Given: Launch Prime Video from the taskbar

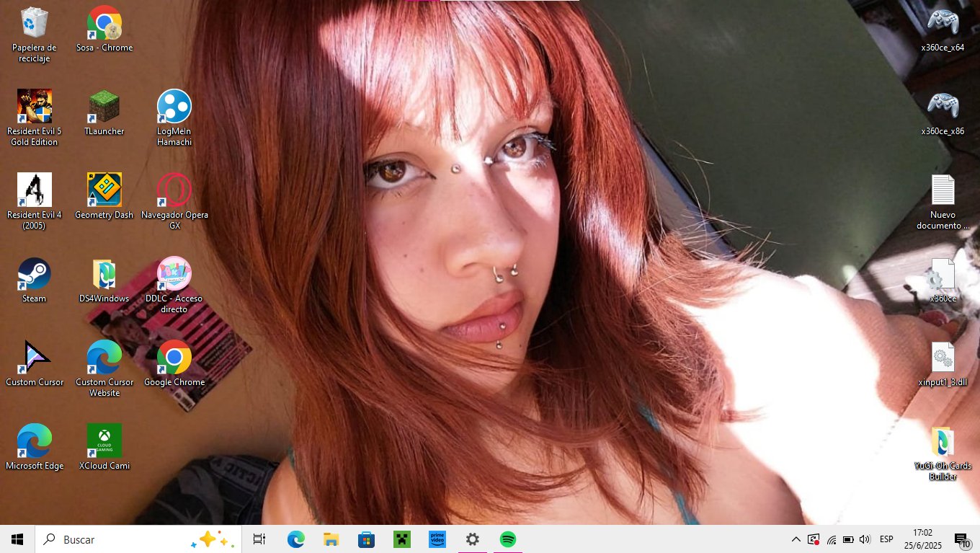Looking at the screenshot, I should pos(437,539).
